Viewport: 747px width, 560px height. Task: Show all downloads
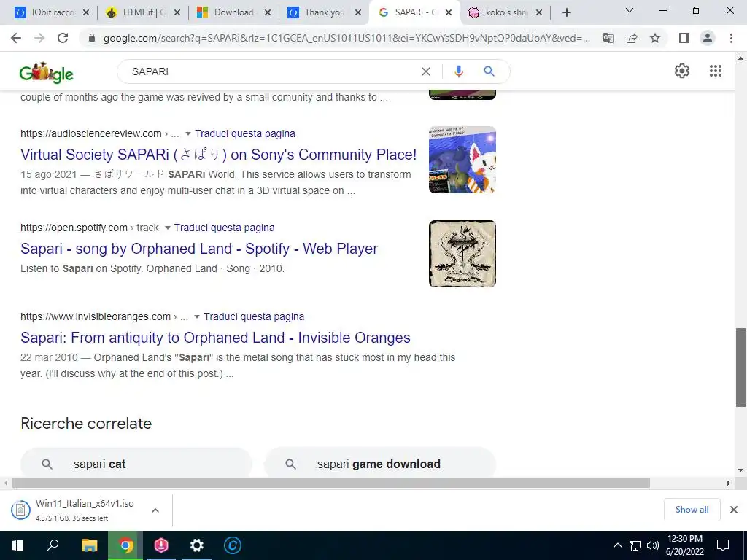692,510
